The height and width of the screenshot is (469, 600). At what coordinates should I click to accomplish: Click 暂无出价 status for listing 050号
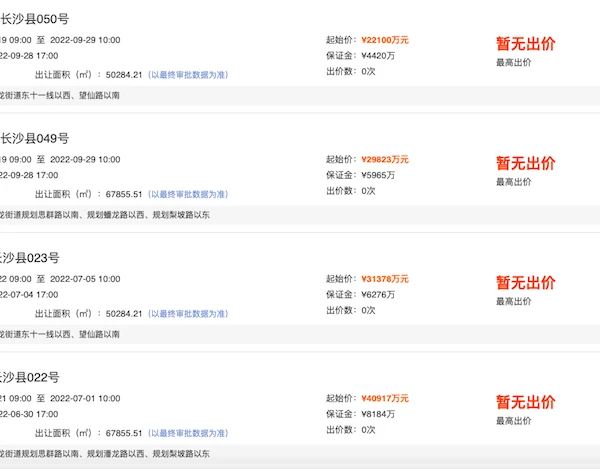click(525, 44)
